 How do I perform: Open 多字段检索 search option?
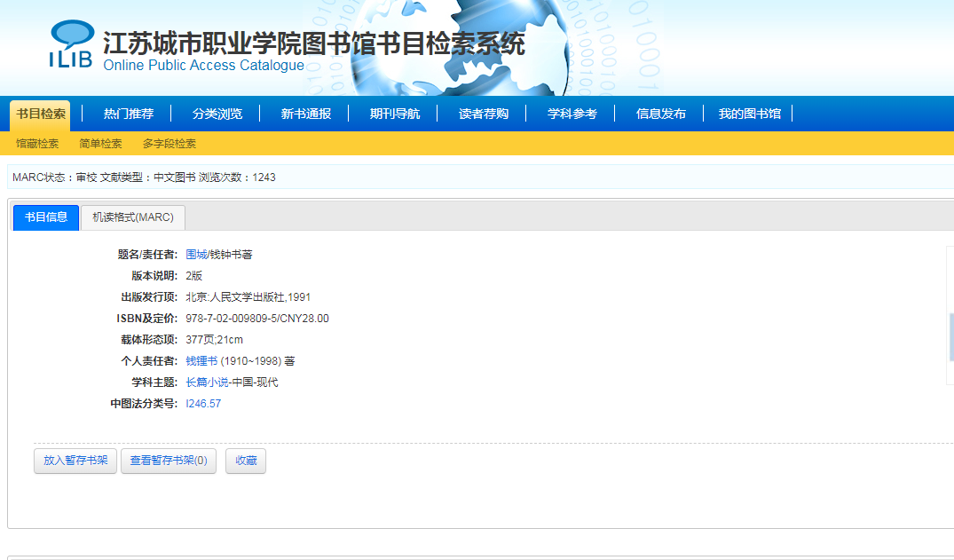170,144
